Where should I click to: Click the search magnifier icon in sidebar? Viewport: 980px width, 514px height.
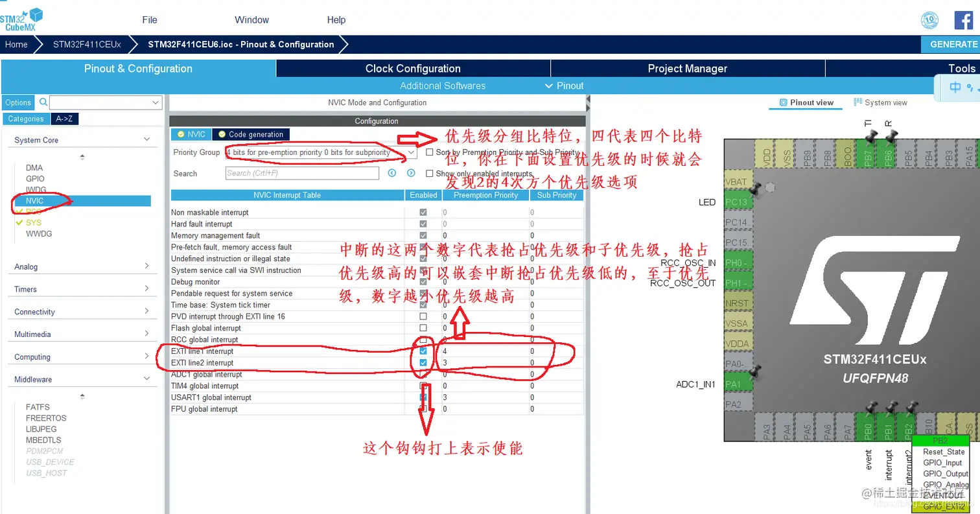point(43,102)
